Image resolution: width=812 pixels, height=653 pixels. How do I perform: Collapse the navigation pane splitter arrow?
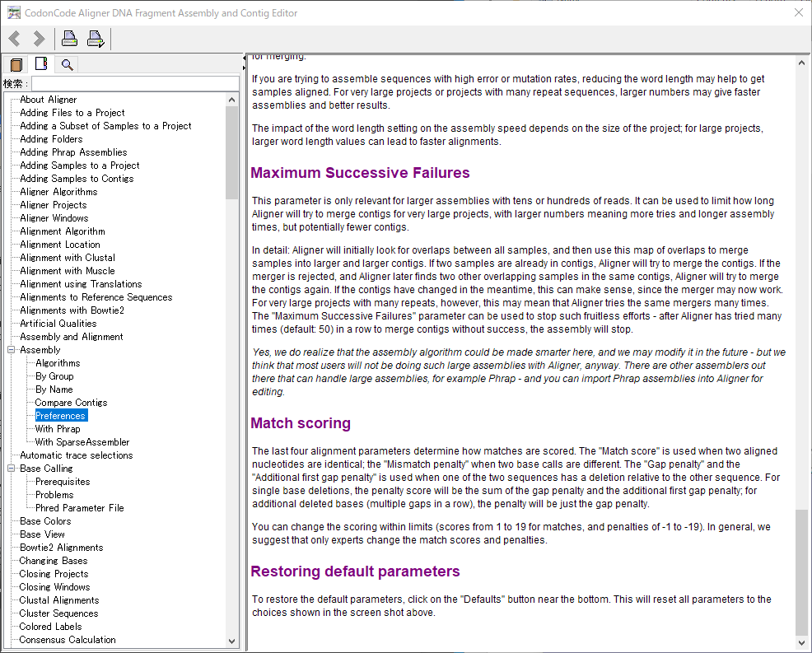pos(244,58)
